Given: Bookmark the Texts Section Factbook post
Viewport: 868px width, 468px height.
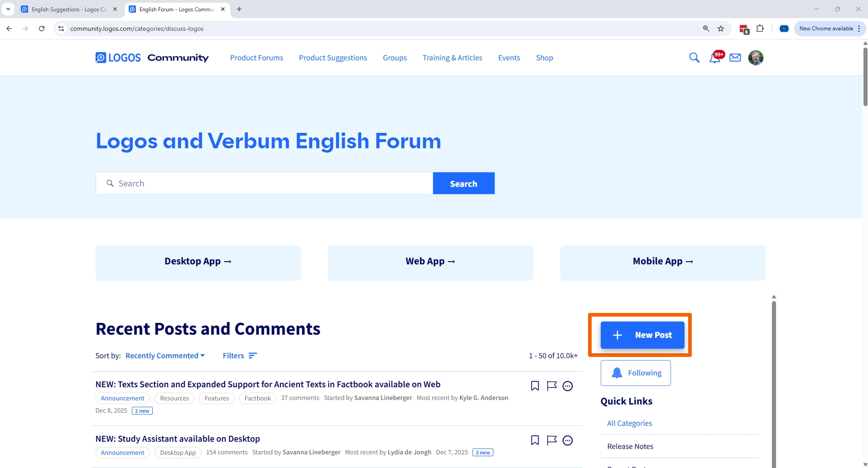Looking at the screenshot, I should pyautogui.click(x=535, y=386).
